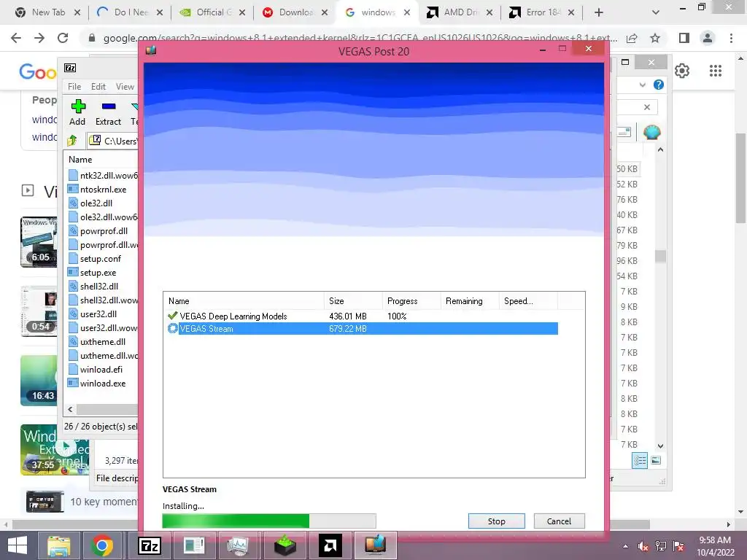The width and height of the screenshot is (747, 560).
Task: Open the Chrome profile menu
Action: click(x=708, y=38)
